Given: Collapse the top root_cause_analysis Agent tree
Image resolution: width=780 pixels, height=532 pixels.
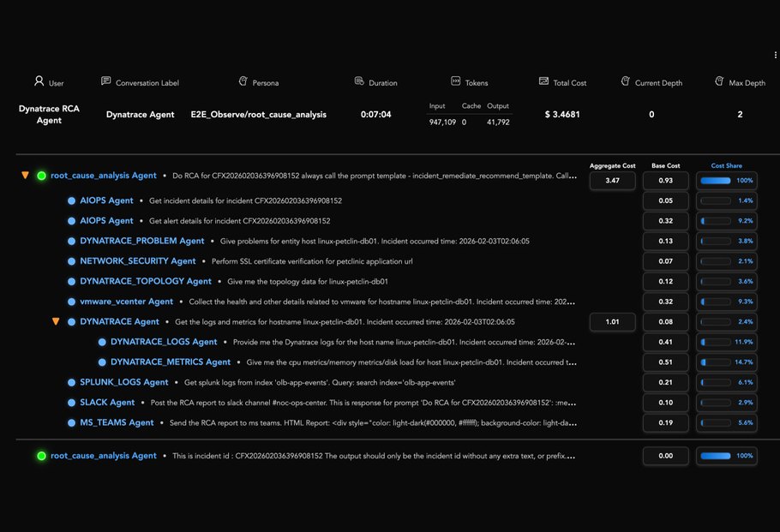Looking at the screenshot, I should click(x=25, y=175).
